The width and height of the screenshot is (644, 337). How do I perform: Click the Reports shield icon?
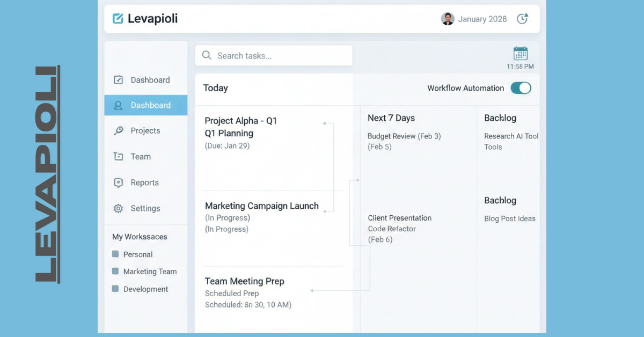[119, 182]
